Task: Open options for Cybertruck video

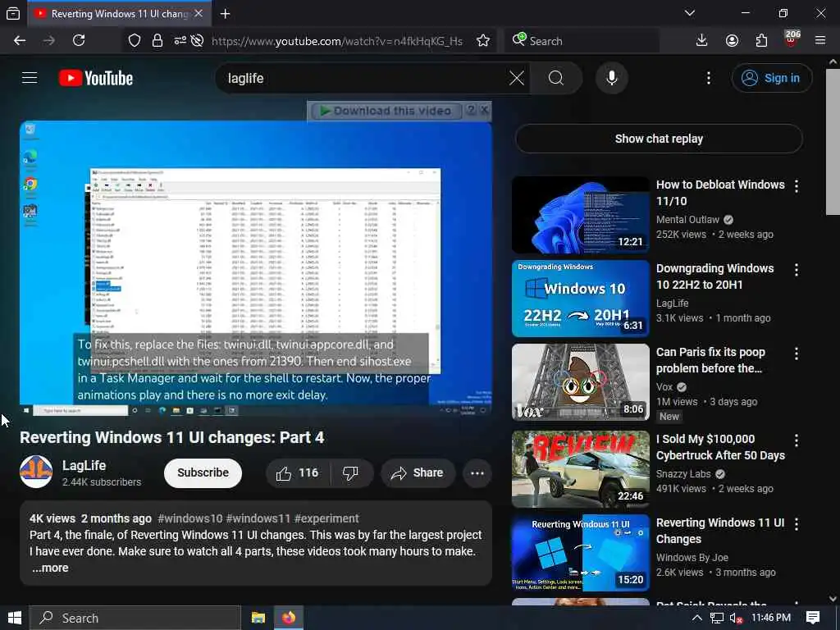Action: pyautogui.click(x=797, y=440)
